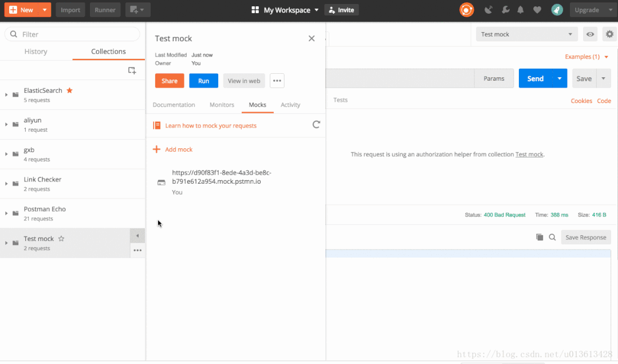Focus the Filter search field

(x=72, y=34)
